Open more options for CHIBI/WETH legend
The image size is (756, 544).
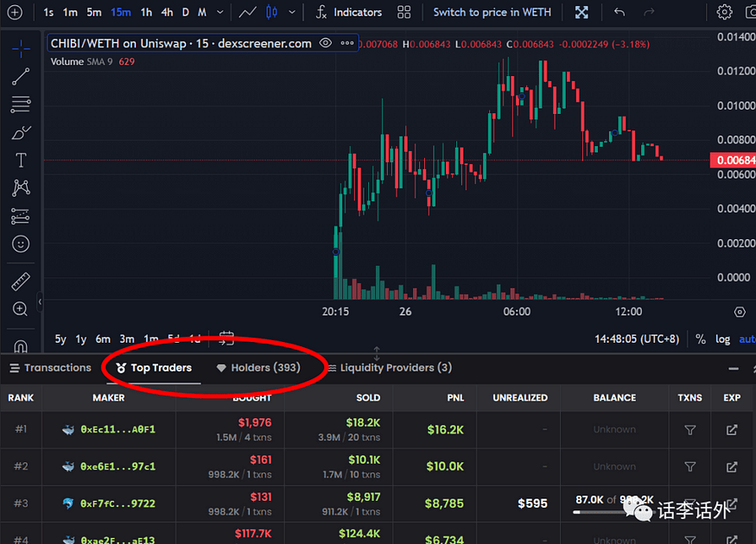[x=347, y=43]
